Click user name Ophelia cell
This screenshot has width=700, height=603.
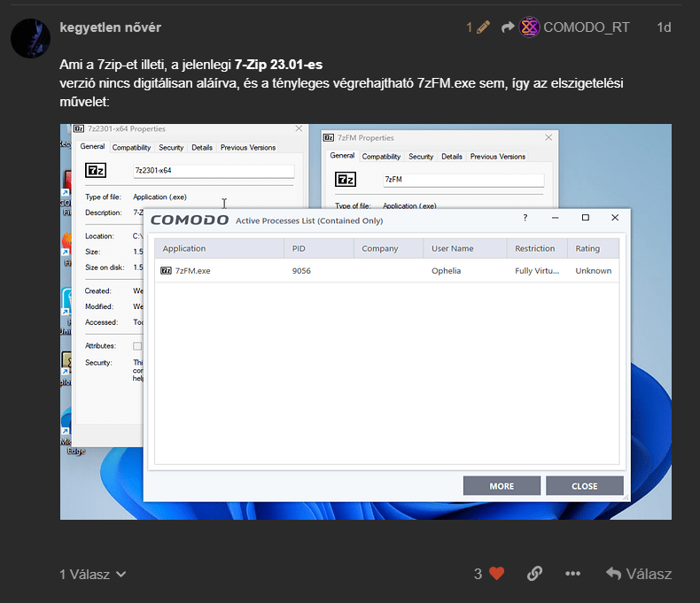446,271
